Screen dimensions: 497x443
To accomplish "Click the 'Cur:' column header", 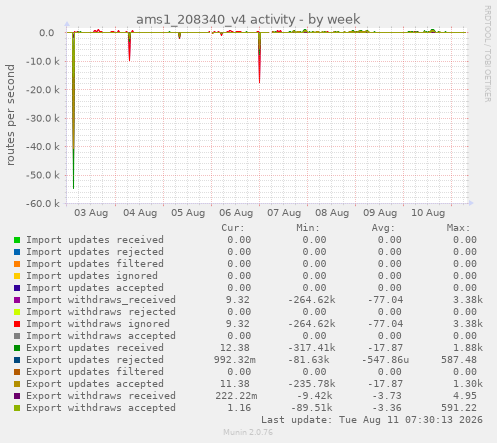I will 233,228.
